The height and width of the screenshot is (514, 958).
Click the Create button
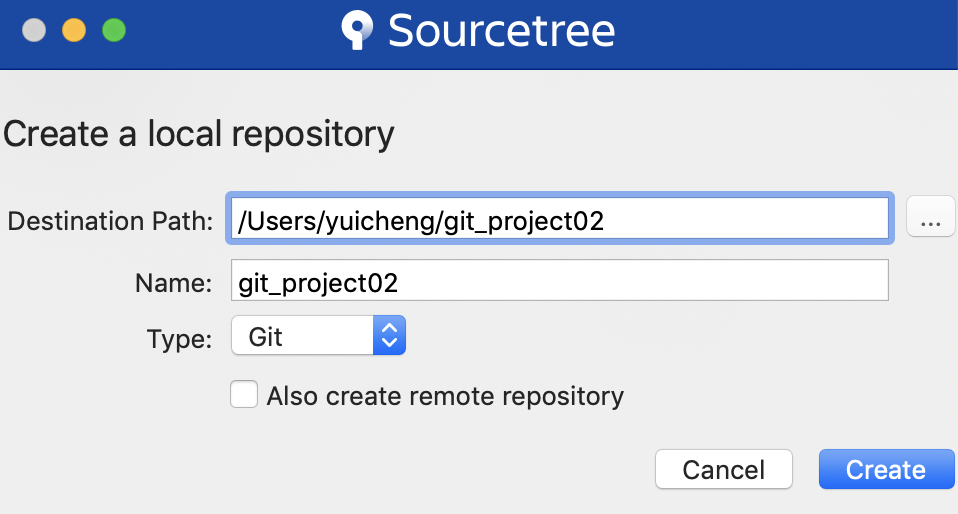click(x=887, y=469)
